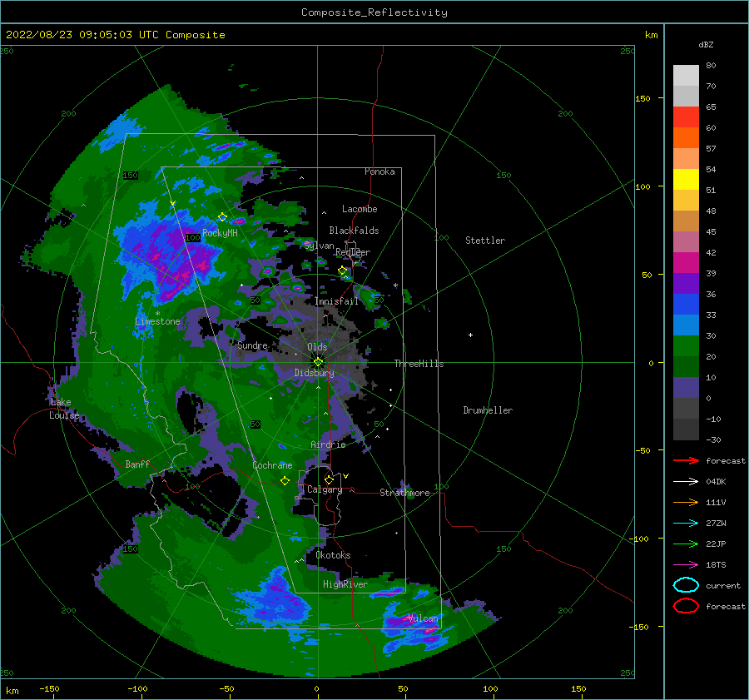This screenshot has height=700, width=749.
Task: Click the ThreeHills label
Action: (419, 364)
